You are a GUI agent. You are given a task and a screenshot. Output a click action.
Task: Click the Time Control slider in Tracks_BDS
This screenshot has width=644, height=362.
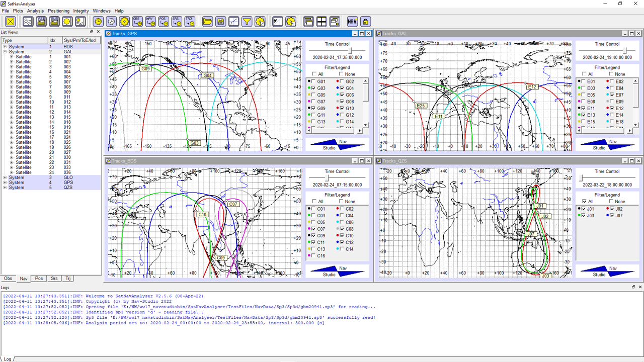(x=328, y=178)
